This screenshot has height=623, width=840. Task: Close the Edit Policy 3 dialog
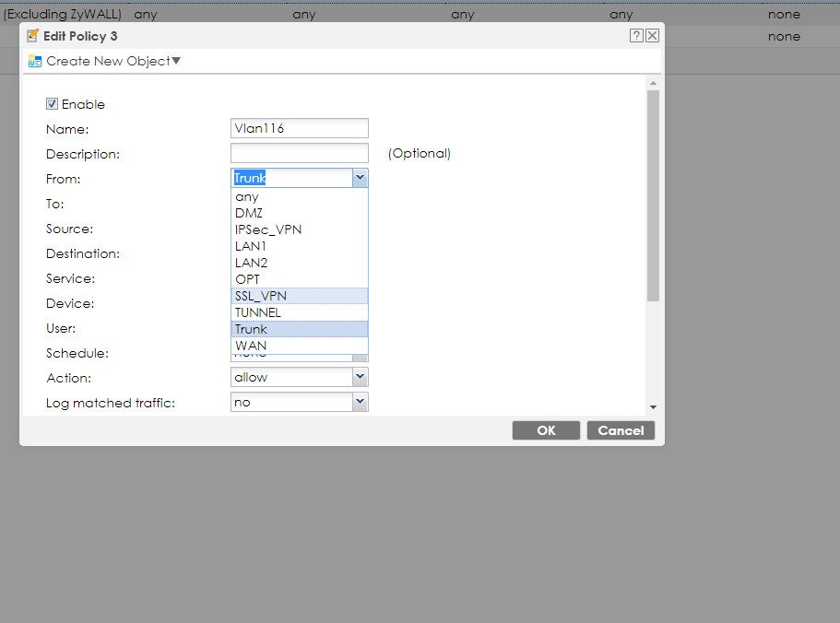(652, 36)
